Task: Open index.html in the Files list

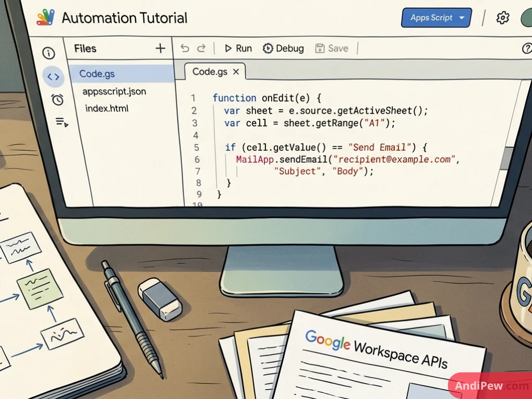Action: [x=106, y=108]
